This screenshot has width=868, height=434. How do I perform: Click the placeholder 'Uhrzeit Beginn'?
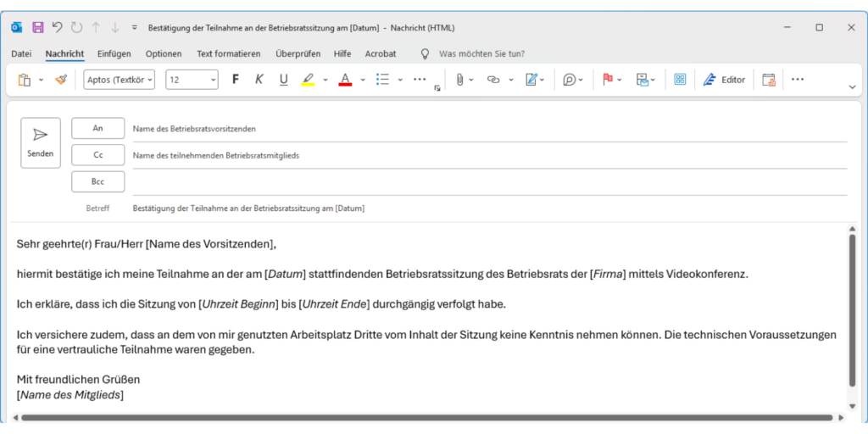[x=239, y=304]
